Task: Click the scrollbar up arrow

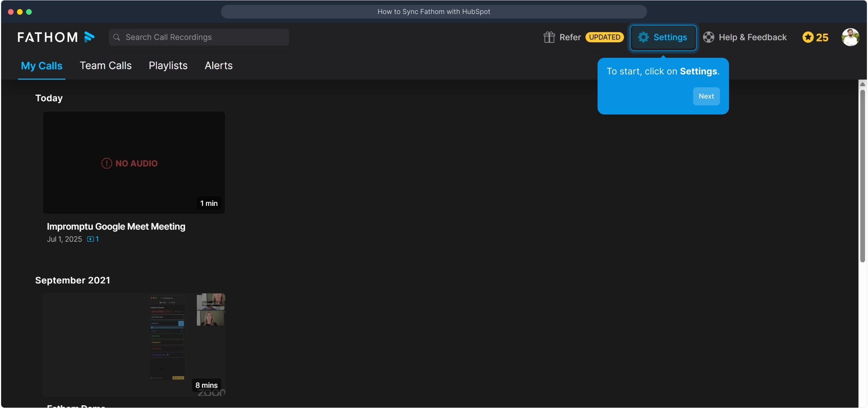Action: point(862,84)
